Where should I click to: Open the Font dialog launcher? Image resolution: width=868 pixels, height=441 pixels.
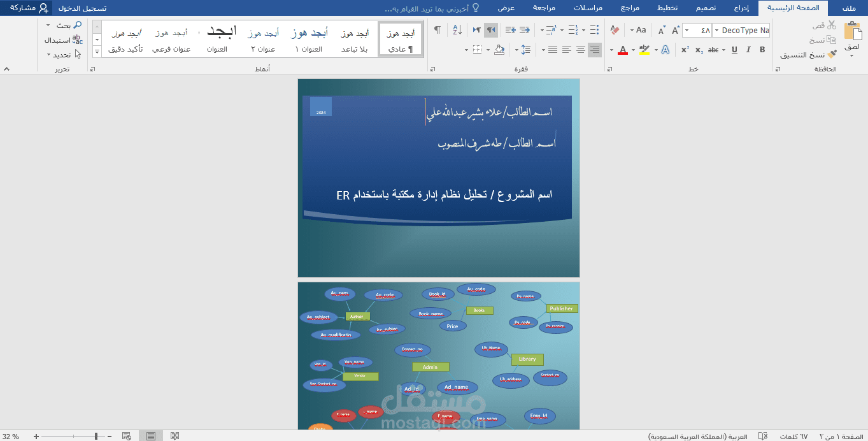[x=609, y=69]
